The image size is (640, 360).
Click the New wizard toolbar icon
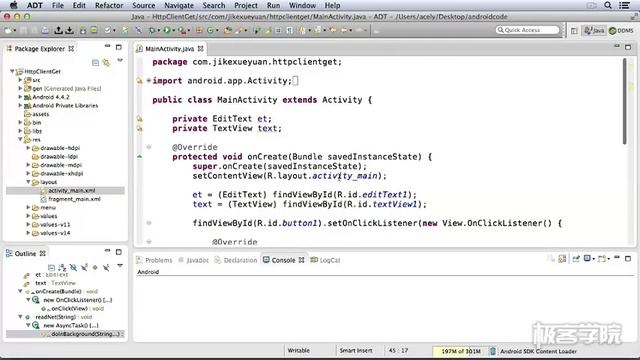pyautogui.click(x=8, y=30)
